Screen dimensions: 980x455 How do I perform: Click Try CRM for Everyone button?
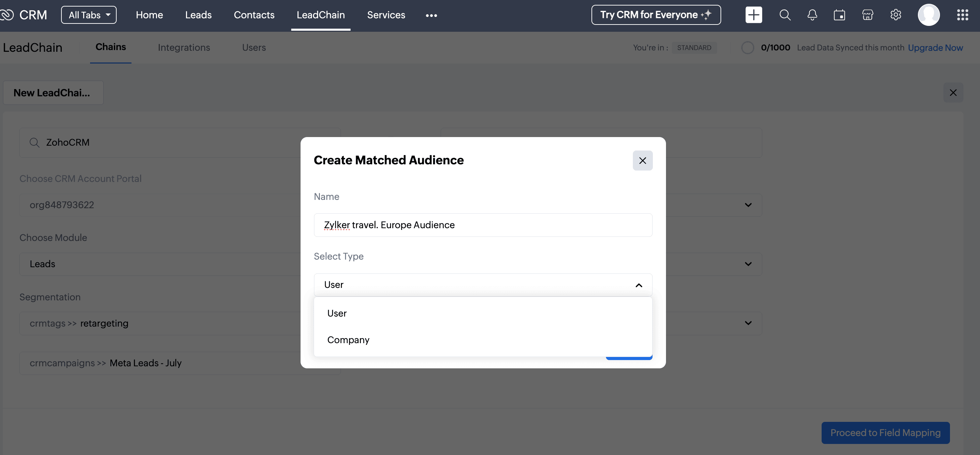click(x=656, y=15)
